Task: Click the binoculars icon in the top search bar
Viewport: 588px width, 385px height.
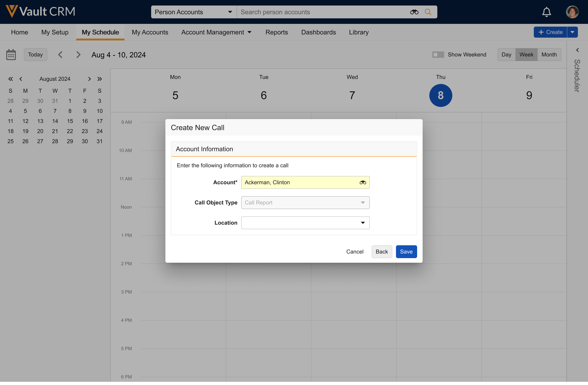Action: click(x=414, y=12)
